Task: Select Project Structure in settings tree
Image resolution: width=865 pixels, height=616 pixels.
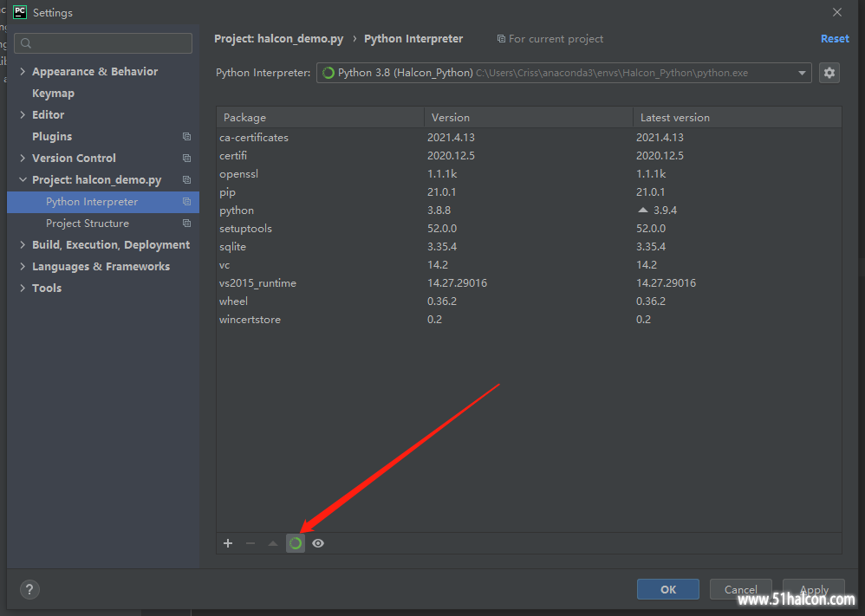Action: (x=88, y=224)
